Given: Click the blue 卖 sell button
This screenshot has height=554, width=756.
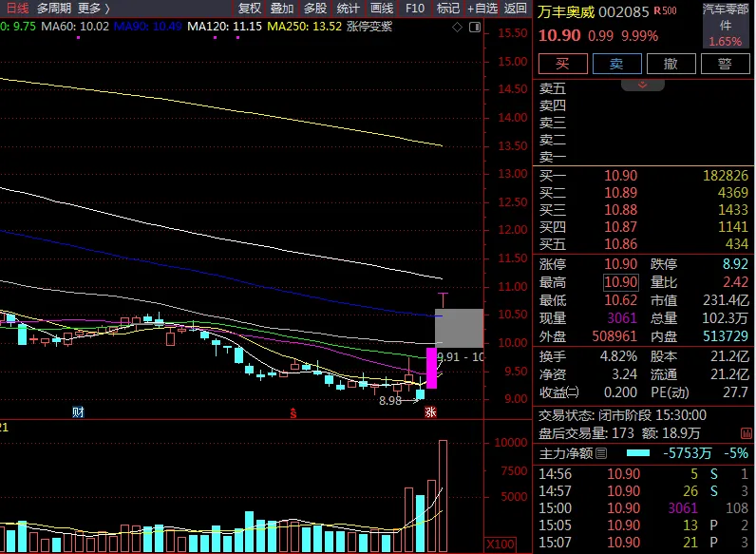Looking at the screenshot, I should [616, 64].
